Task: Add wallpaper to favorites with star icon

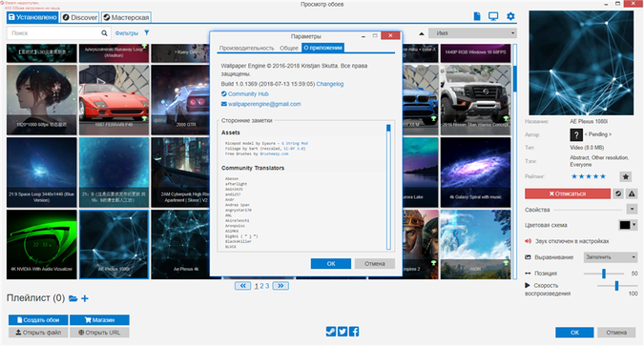Action: pyautogui.click(x=626, y=177)
